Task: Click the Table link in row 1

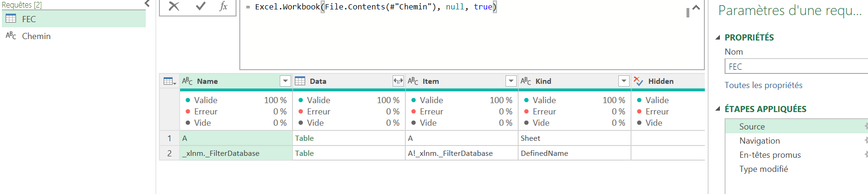Action: (304, 138)
